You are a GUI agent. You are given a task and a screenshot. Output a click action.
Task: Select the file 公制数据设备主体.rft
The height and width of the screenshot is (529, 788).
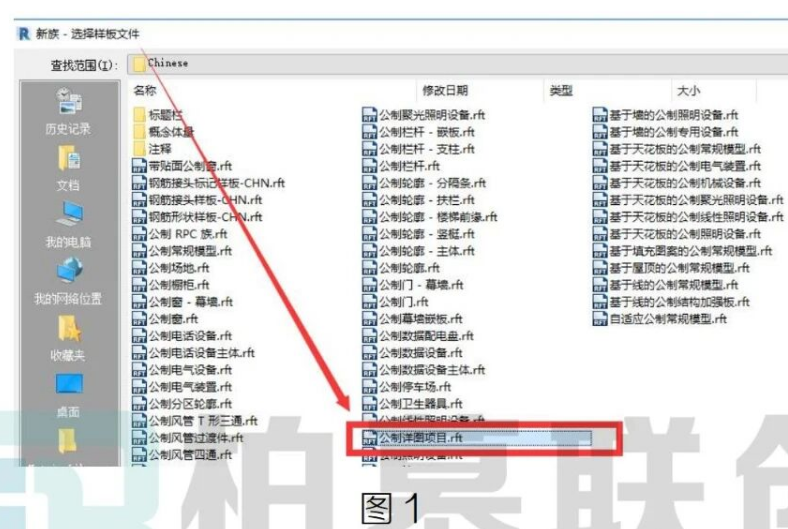coord(424,370)
